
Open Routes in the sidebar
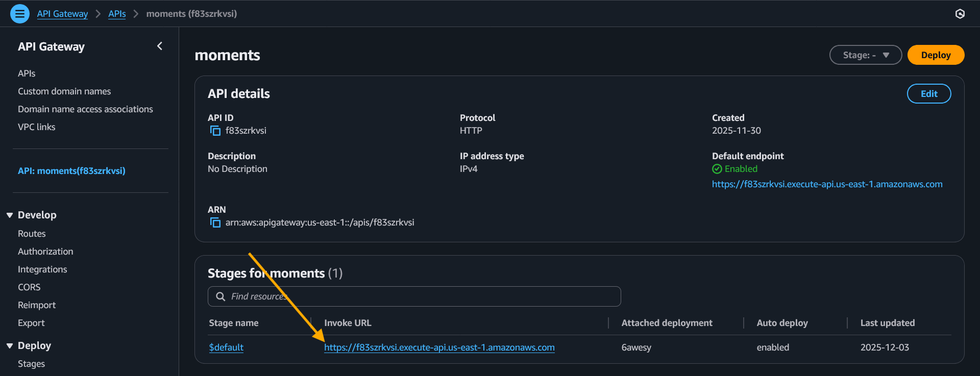pyautogui.click(x=32, y=234)
